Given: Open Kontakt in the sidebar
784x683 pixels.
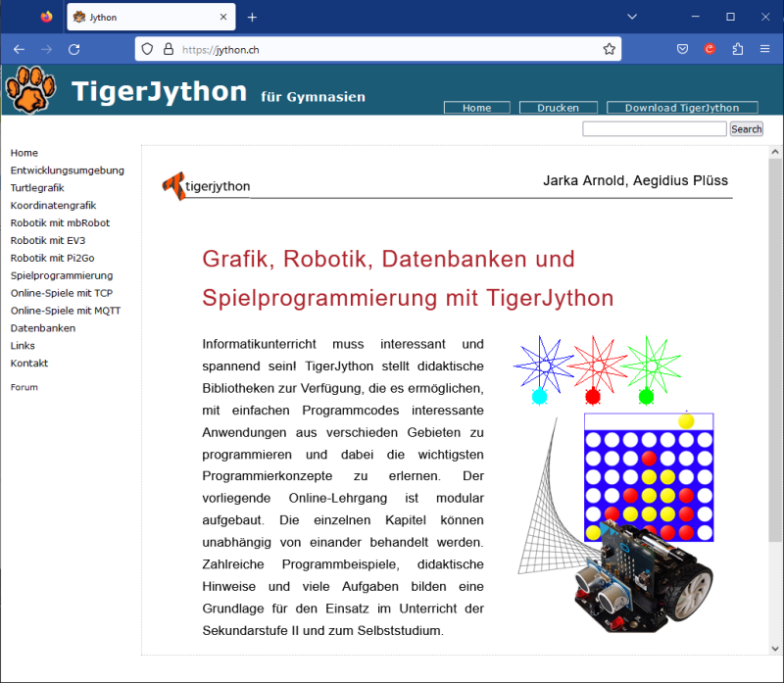Looking at the screenshot, I should [29, 363].
